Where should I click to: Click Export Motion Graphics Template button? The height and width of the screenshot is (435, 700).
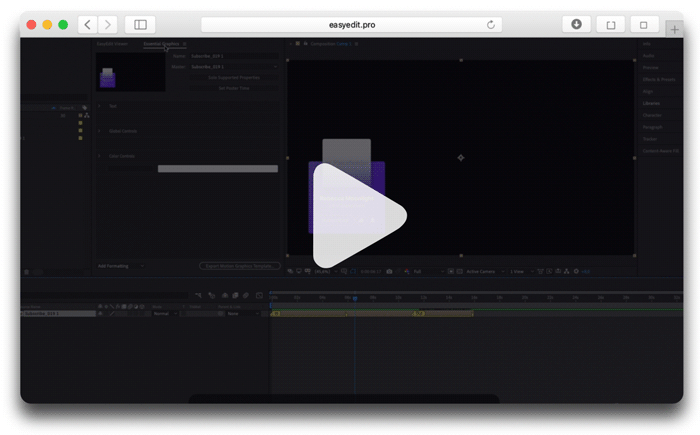coord(240,266)
